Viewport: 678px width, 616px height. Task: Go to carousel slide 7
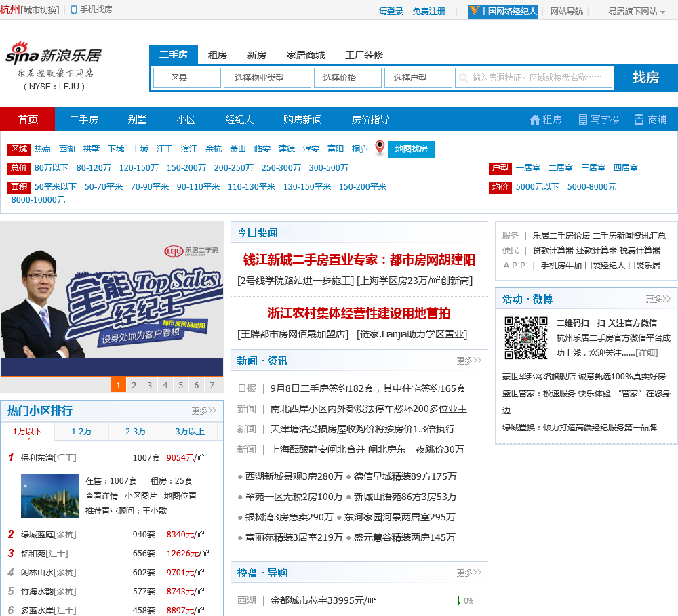(x=212, y=385)
